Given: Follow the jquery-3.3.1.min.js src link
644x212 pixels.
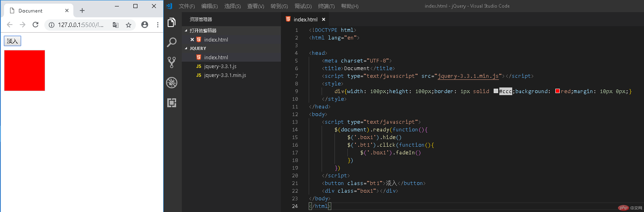Looking at the screenshot, I should tap(468, 76).
